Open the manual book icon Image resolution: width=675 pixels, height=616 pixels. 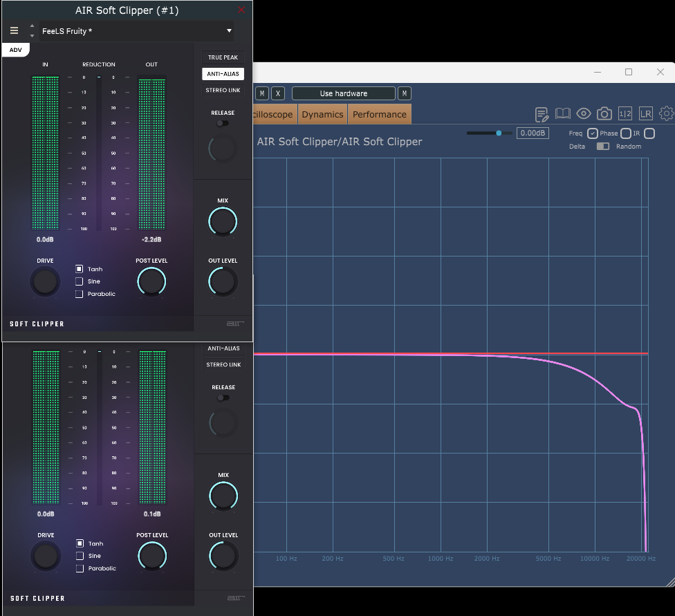563,113
